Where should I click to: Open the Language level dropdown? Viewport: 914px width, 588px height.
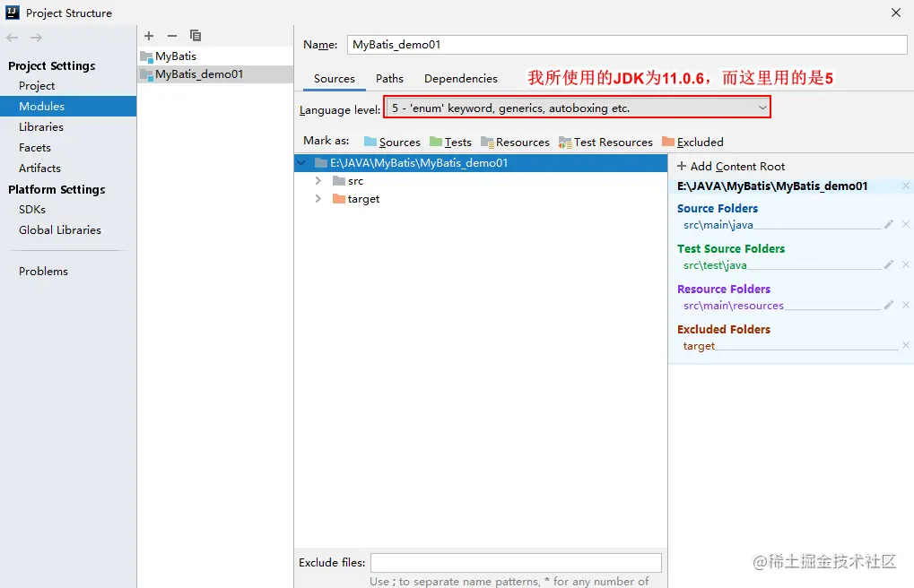tap(577, 108)
